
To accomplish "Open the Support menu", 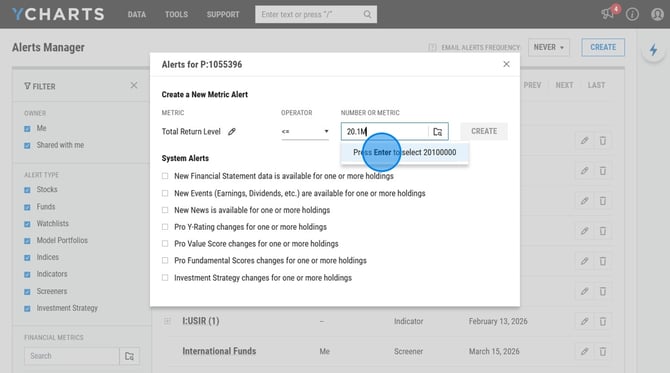I will [x=223, y=15].
